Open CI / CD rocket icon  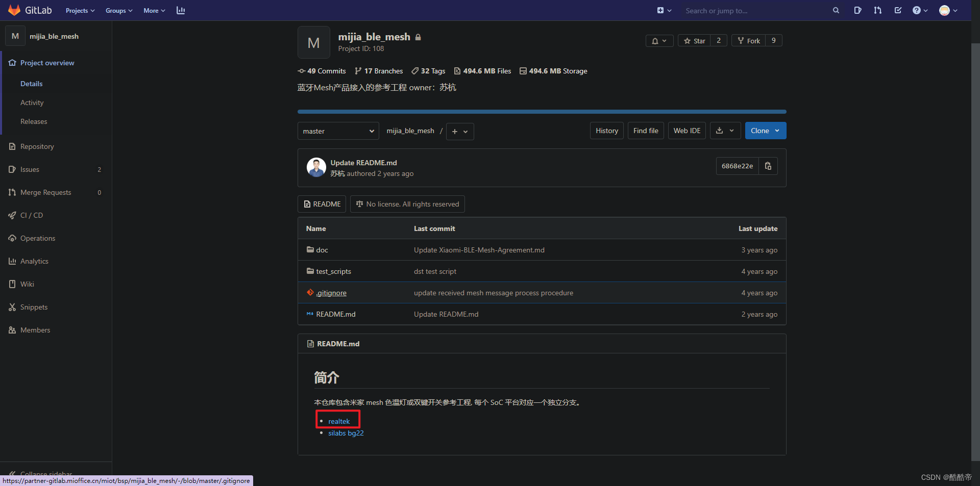click(12, 215)
